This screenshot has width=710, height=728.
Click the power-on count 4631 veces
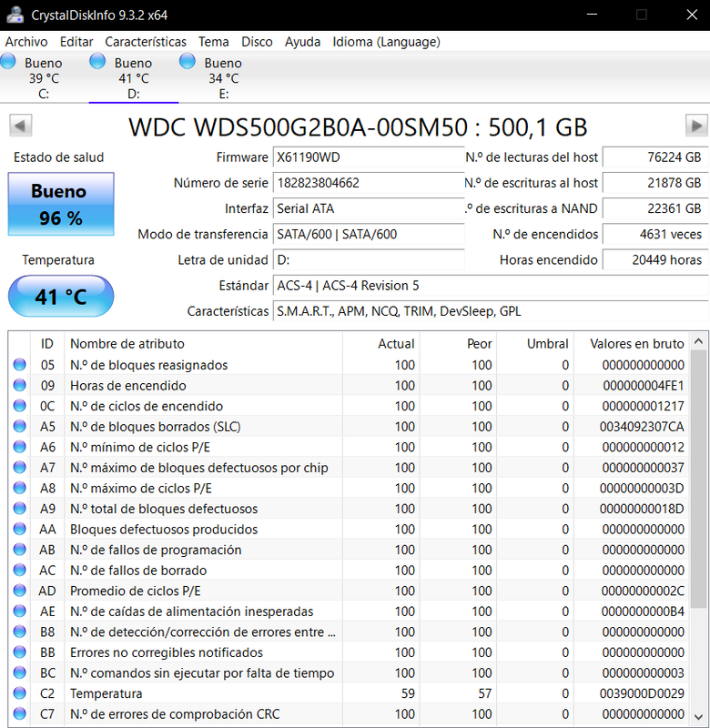pyautogui.click(x=655, y=234)
